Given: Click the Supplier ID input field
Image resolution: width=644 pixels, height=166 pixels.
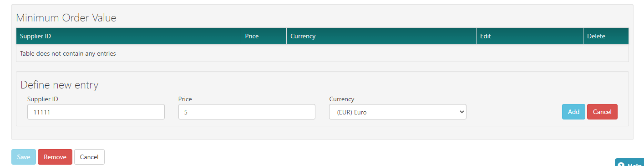Looking at the screenshot, I should pos(96,112).
